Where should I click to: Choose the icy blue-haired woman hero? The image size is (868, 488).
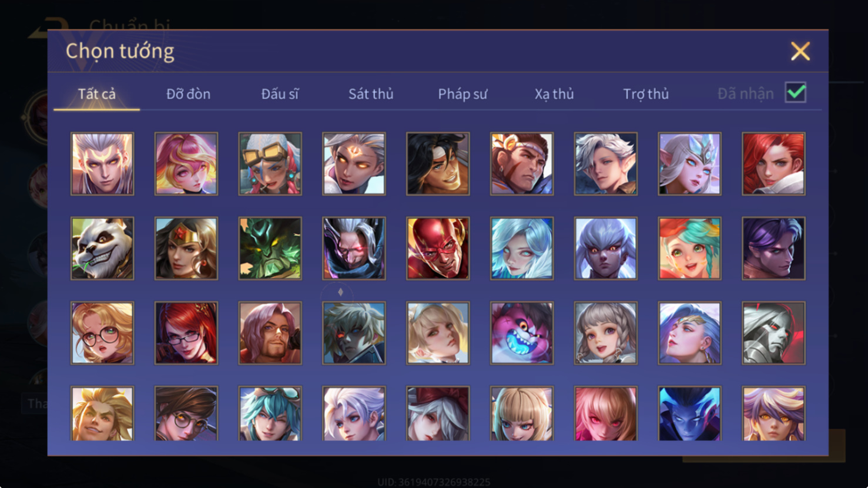(x=522, y=248)
